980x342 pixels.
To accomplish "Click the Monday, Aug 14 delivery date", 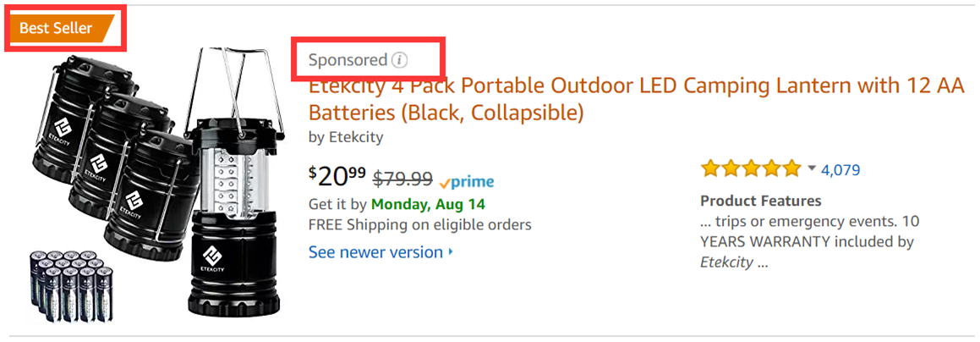I will (428, 204).
